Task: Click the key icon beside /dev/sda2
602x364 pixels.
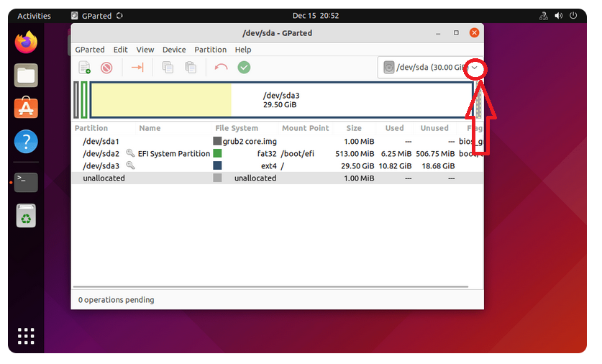Action: 130,153
